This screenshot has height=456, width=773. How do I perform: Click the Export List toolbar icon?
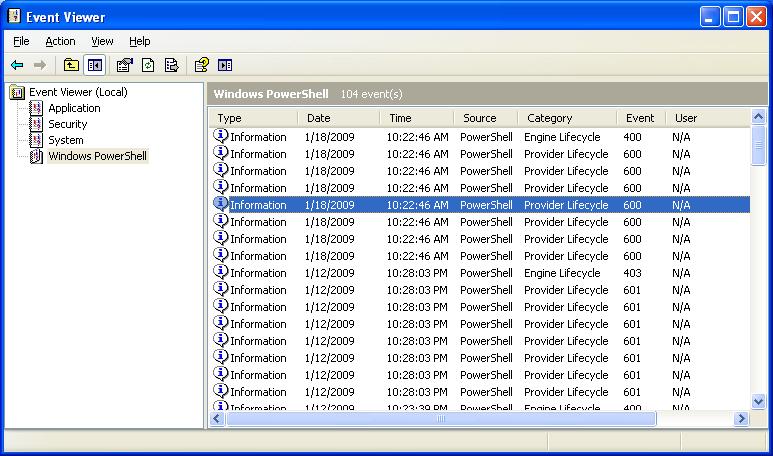(x=172, y=65)
